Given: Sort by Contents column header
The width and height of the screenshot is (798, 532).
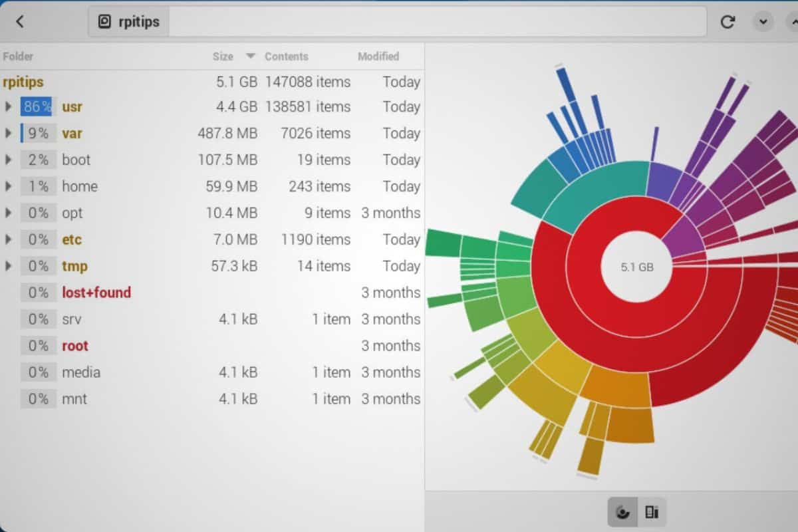Looking at the screenshot, I should pos(286,57).
